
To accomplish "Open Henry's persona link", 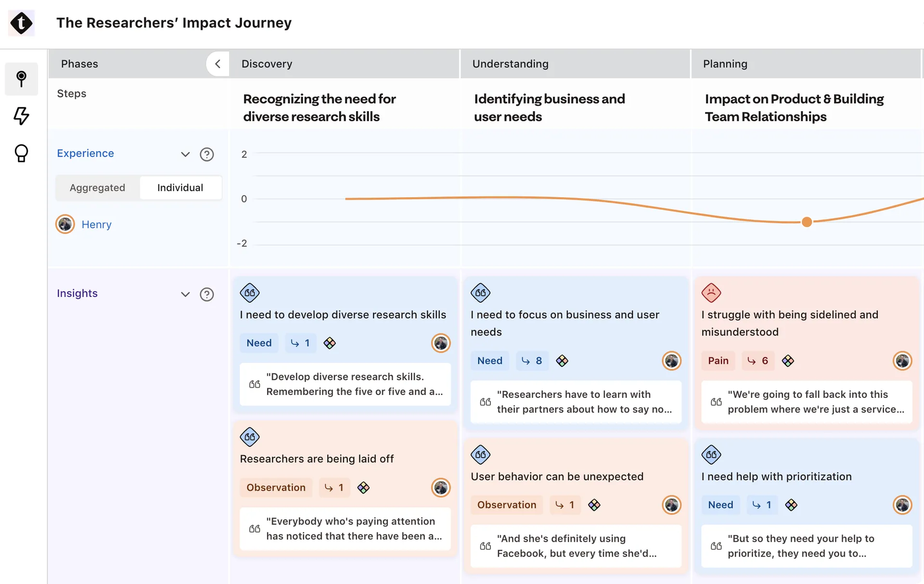I will click(x=96, y=225).
